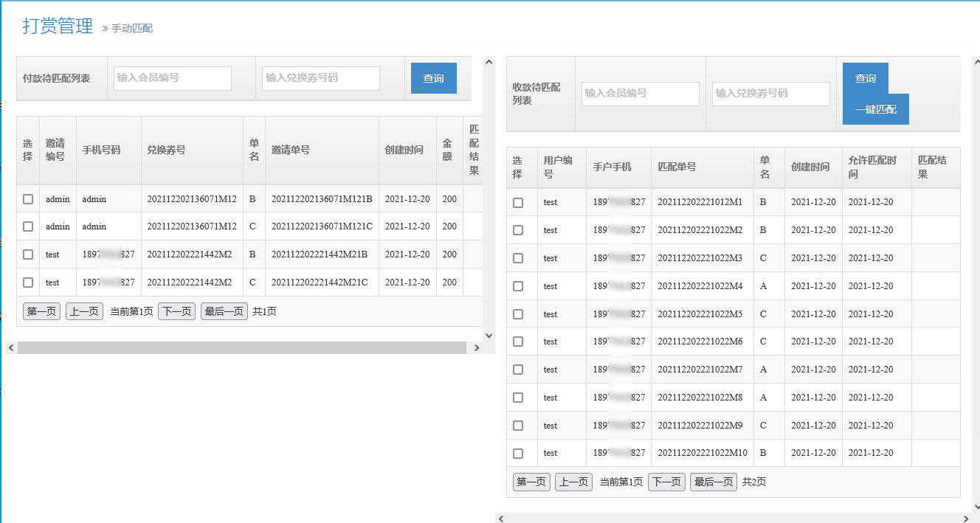Click the down arrow of the left panel's vertical scrollbar
Viewport: 980px width, 523px height.
point(489,336)
